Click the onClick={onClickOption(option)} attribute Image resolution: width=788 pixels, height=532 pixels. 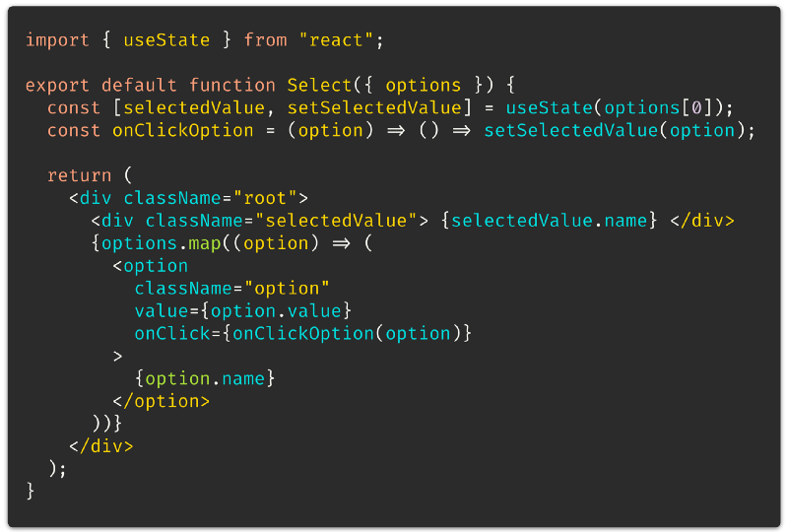(303, 334)
